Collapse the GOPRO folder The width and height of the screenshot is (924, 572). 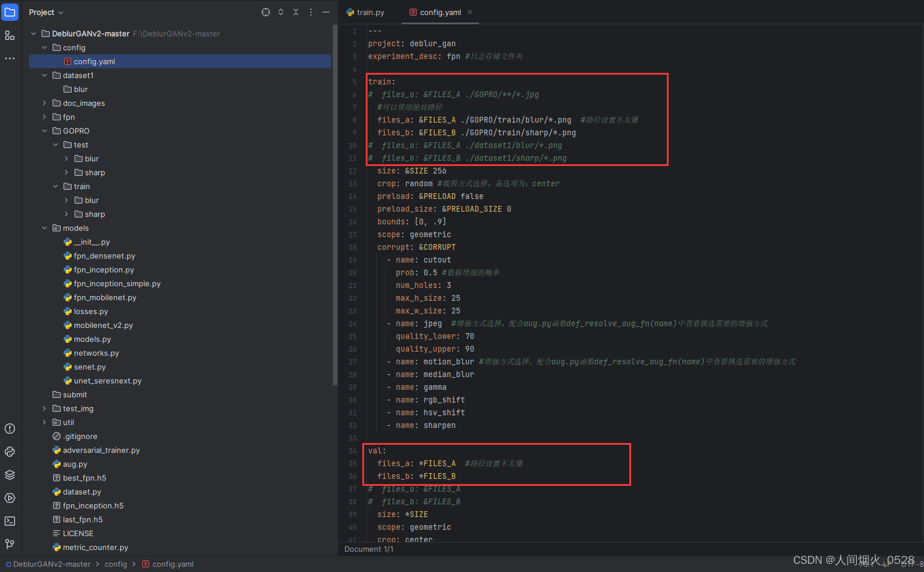point(44,131)
